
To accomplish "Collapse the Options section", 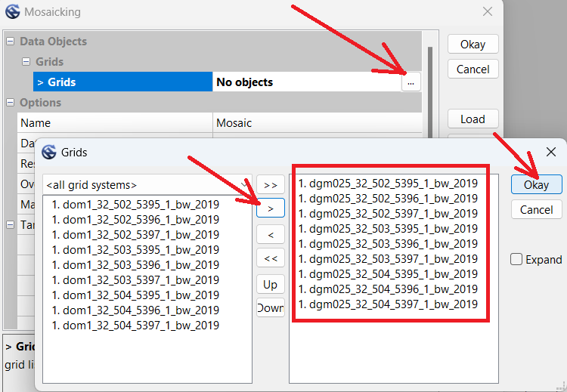I will pyautogui.click(x=11, y=103).
